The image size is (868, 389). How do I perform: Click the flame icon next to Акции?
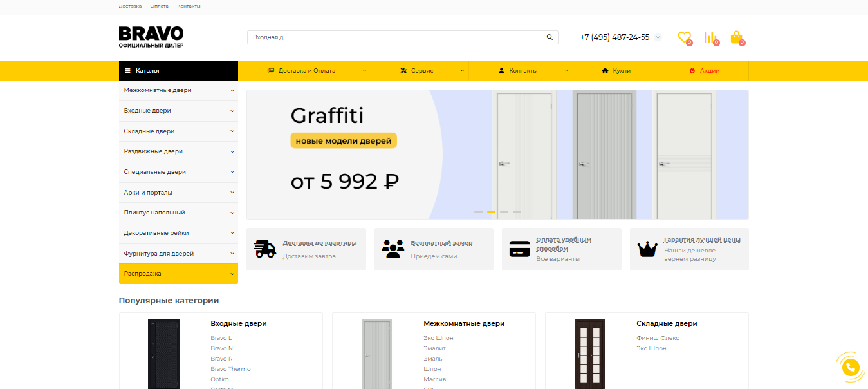[x=692, y=71]
